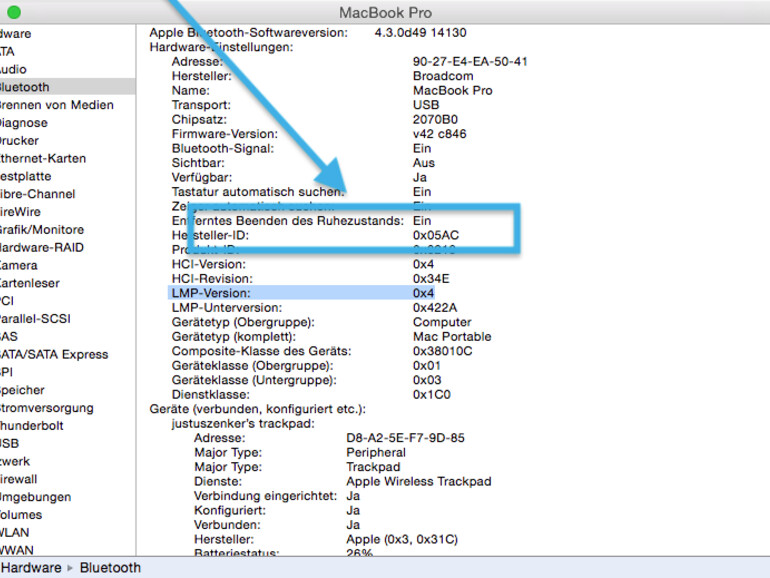Click the Peripheral Major Type value
Viewport: 770px width, 578px height.
point(376,453)
